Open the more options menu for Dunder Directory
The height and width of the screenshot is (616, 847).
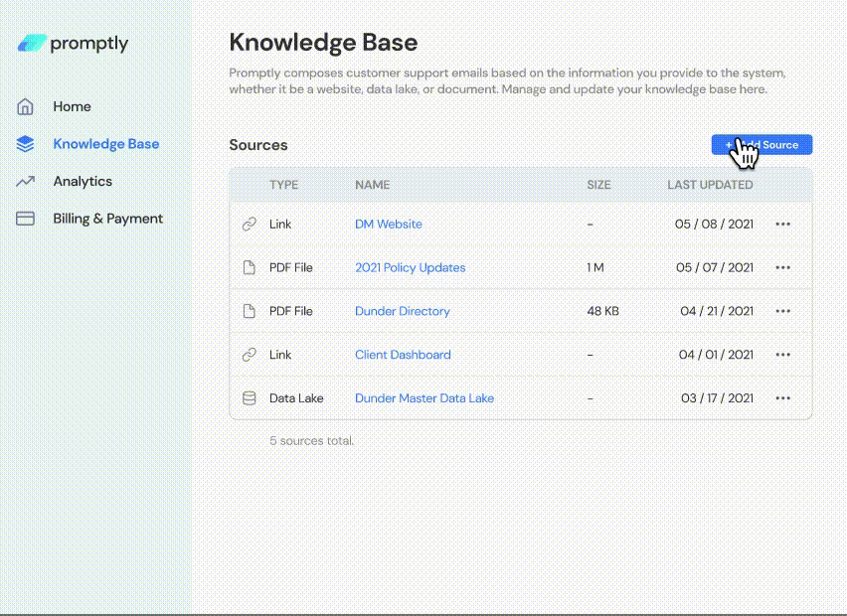pos(782,311)
